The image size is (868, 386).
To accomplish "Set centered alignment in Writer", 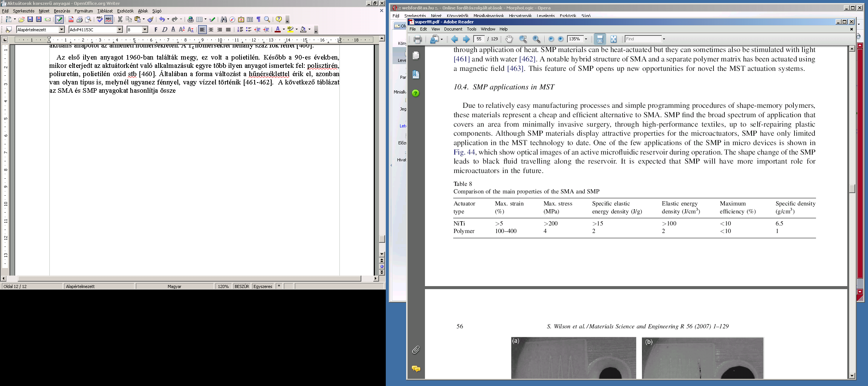I will tap(211, 29).
